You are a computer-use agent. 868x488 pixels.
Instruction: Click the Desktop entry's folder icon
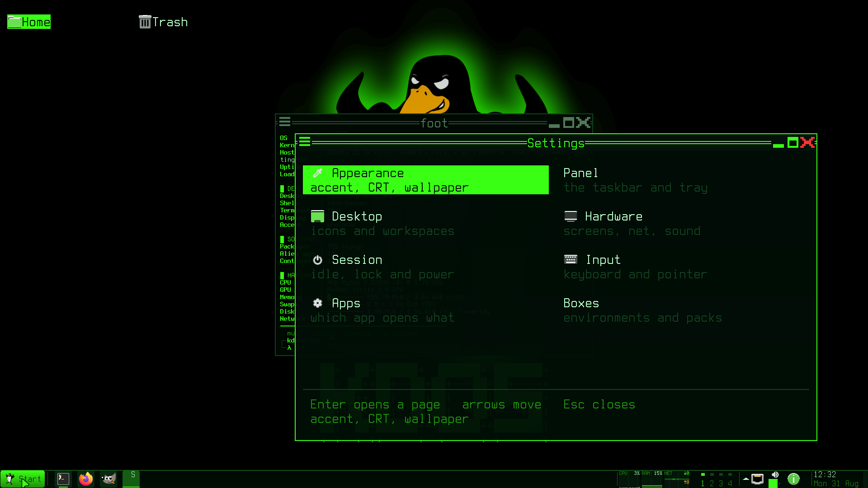coord(318,216)
